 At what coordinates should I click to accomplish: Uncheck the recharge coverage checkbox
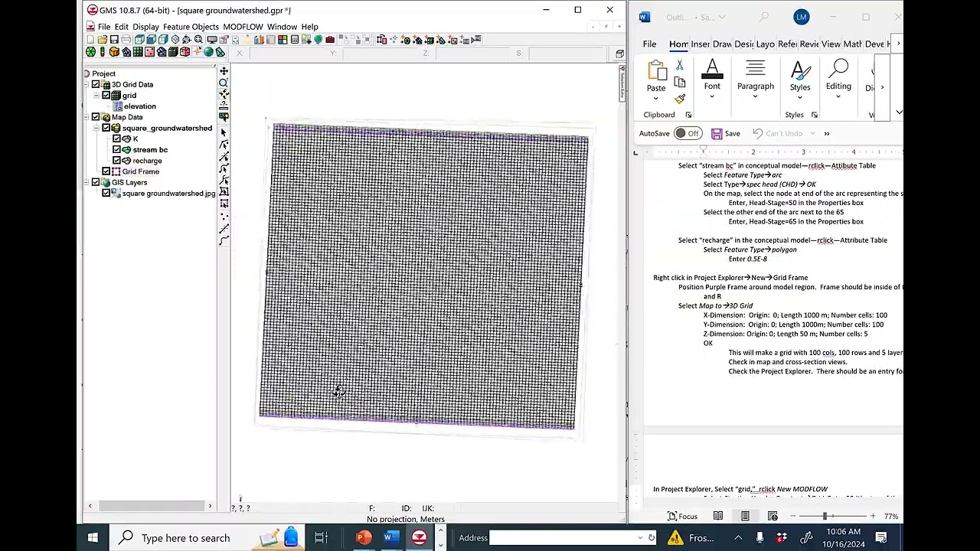click(116, 161)
